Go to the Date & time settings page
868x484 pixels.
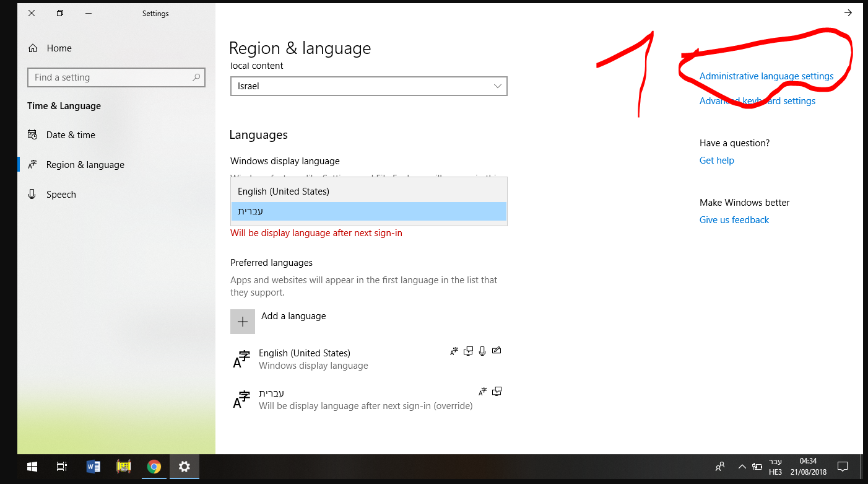116,135
